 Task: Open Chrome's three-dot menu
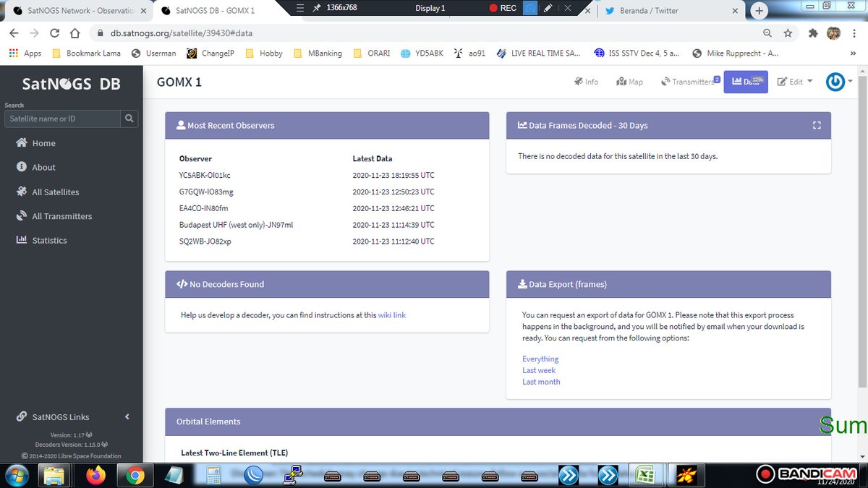tap(855, 33)
